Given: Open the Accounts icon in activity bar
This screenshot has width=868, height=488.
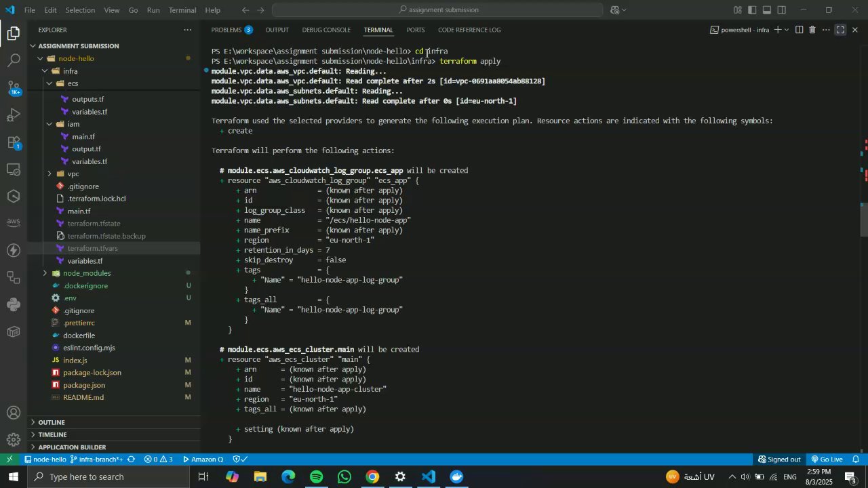Looking at the screenshot, I should click(x=14, y=413).
